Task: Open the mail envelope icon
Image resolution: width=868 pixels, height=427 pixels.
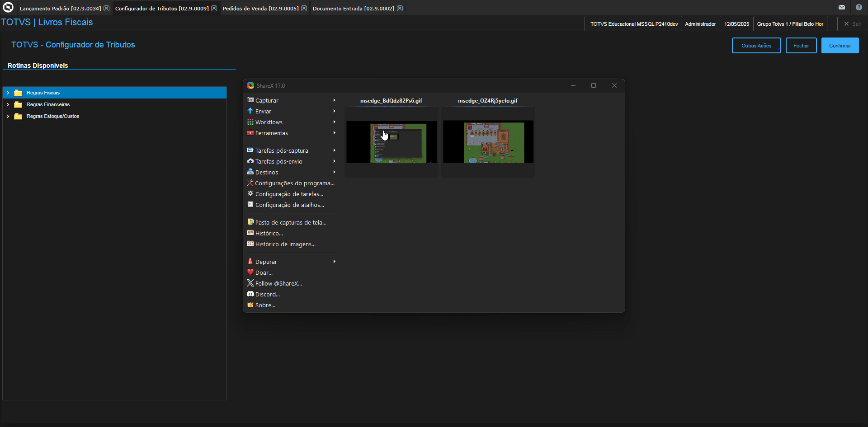Action: 842,7
